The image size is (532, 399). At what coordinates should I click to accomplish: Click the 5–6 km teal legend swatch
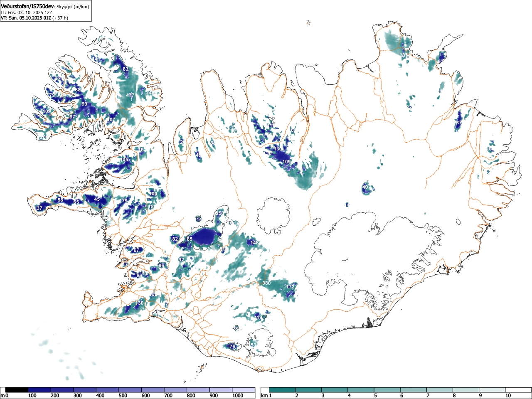pyautogui.click(x=387, y=390)
